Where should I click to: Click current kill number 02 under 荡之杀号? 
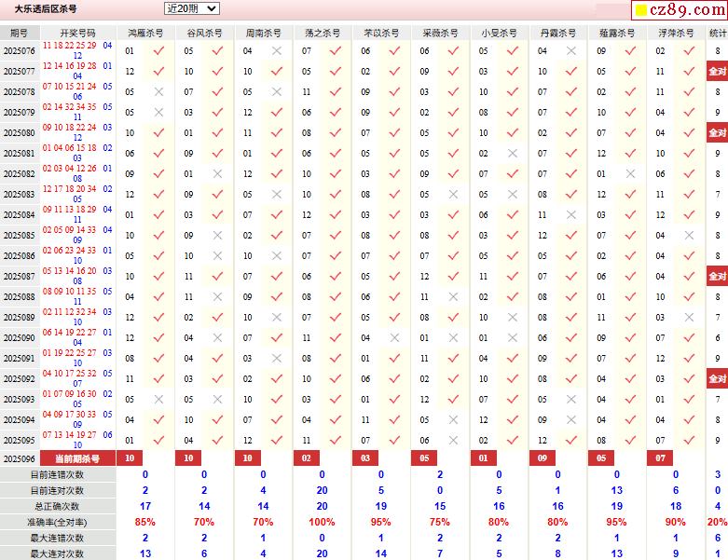307,458
